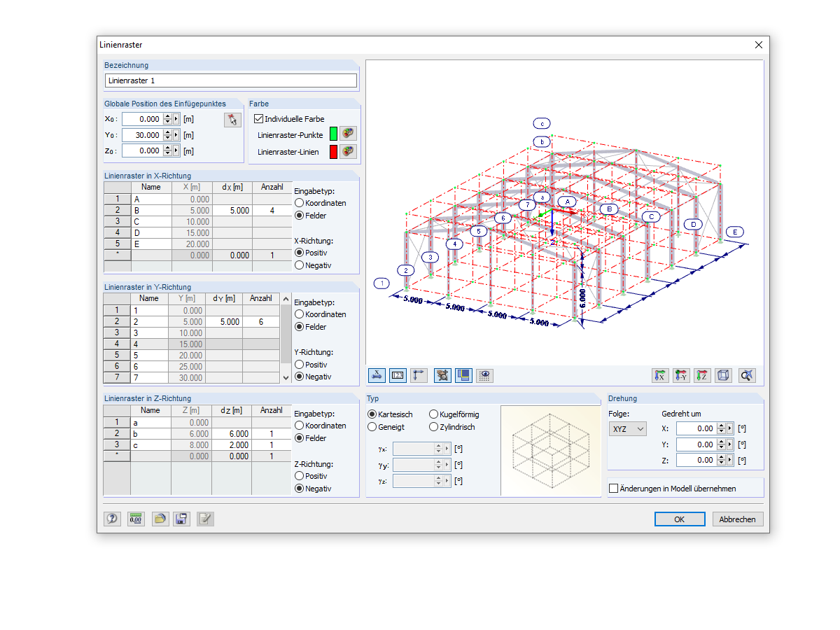Click the Y0 field showing 30.000
Screen dimensions: 840x630
[143, 135]
